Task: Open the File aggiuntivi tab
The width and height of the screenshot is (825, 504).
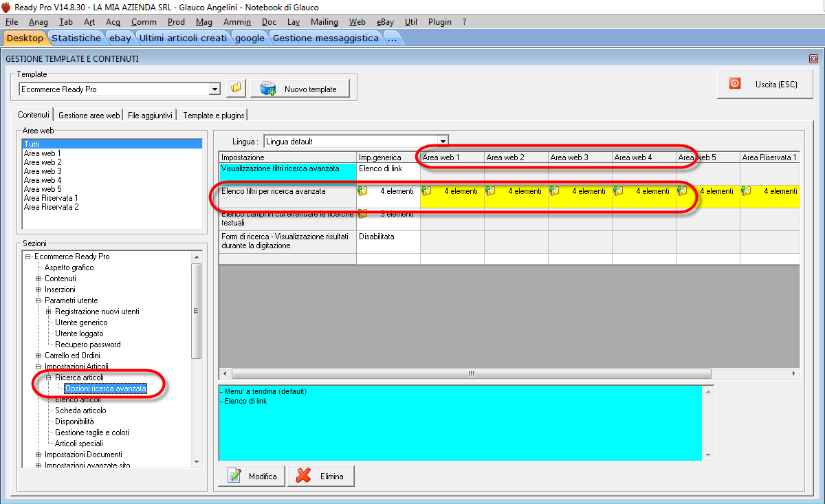Action: pos(150,116)
